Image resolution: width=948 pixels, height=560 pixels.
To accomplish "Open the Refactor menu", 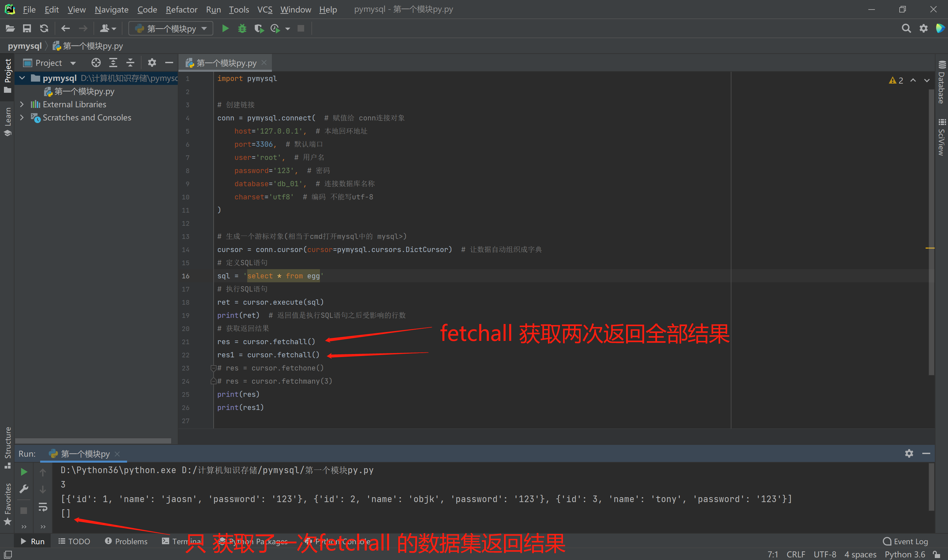I will (x=181, y=10).
